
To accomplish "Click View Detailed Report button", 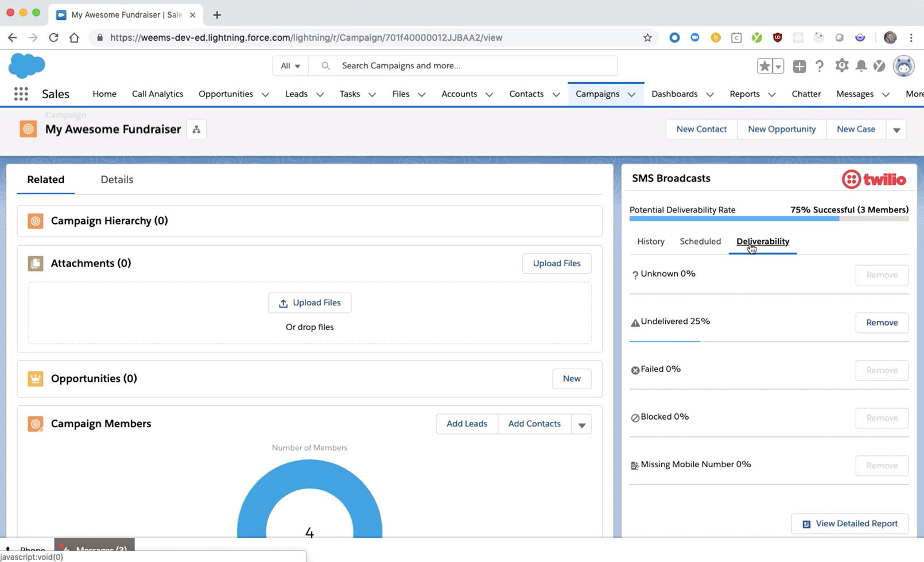I will tap(849, 524).
